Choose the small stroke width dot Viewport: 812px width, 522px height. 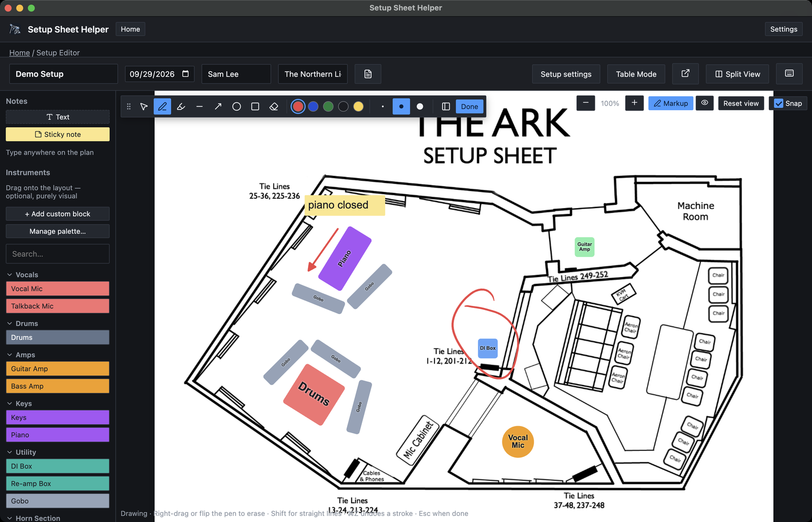click(383, 107)
